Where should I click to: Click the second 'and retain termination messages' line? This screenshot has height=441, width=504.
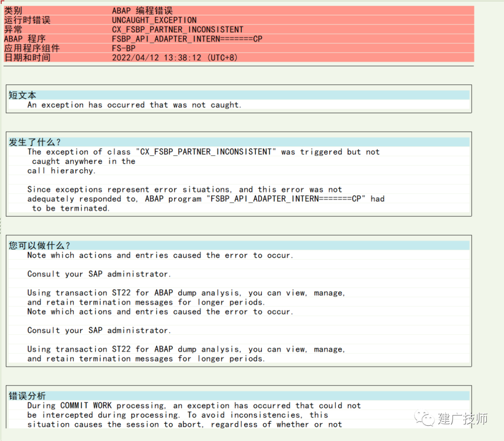coord(146,358)
